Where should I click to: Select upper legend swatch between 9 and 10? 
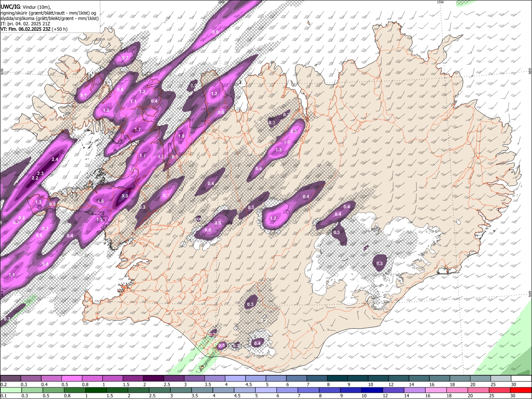[x=357, y=379]
